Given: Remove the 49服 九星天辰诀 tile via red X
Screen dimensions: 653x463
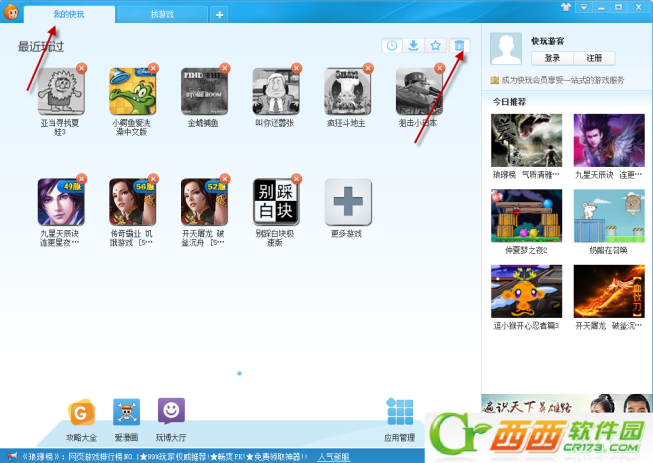Looking at the screenshot, I should [82, 179].
